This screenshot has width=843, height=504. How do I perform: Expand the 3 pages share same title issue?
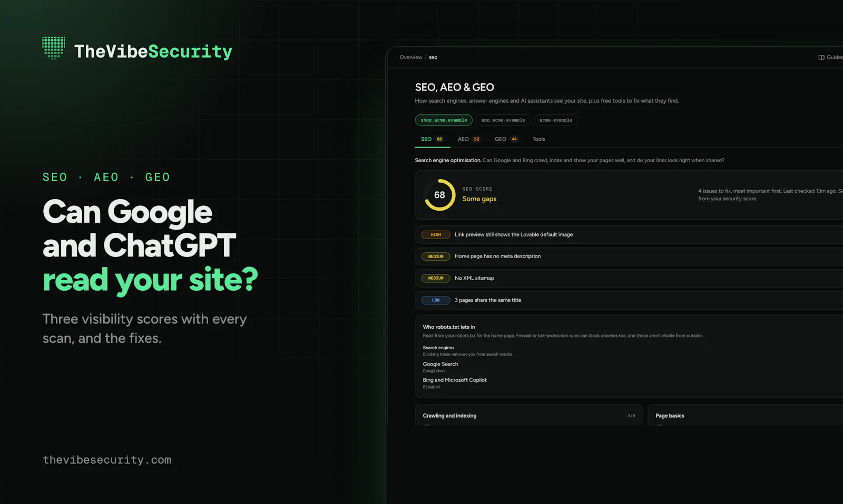point(629,300)
